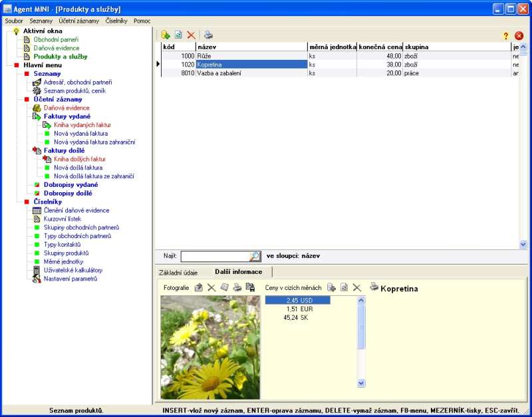Click the edit record icon in top toolbar
The height and width of the screenshot is (417, 532).
tap(178, 35)
